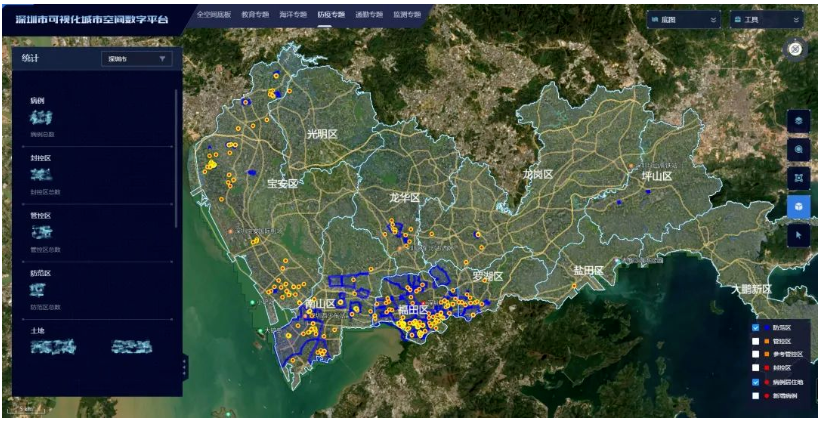This screenshot has height=422, width=819.
Task: Click the 病例 statistic heading
Action: tap(37, 100)
